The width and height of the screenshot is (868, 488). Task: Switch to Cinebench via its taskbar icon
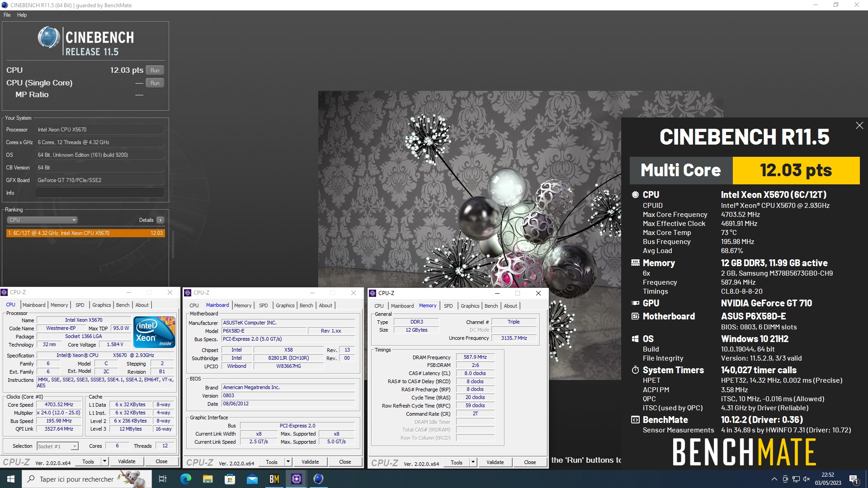[x=319, y=479]
